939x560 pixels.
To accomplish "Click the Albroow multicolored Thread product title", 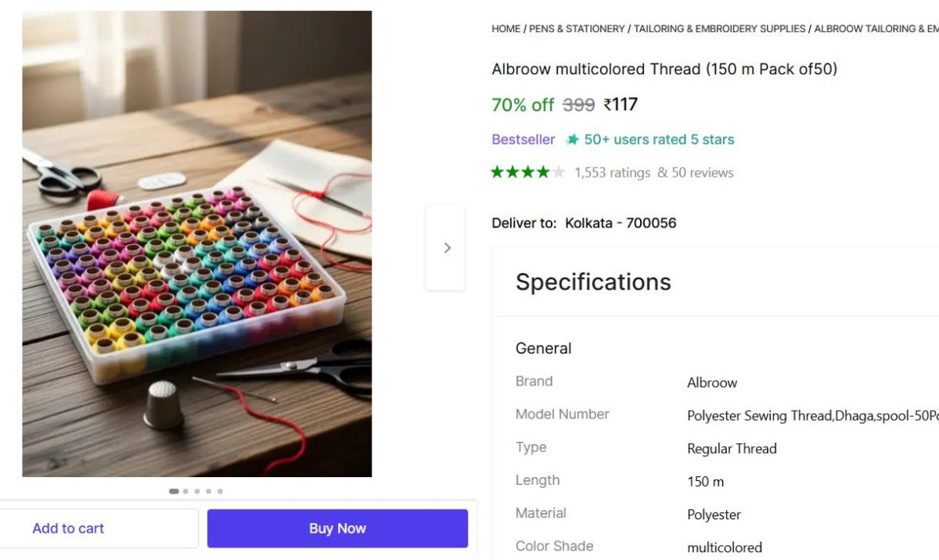I will point(664,69).
